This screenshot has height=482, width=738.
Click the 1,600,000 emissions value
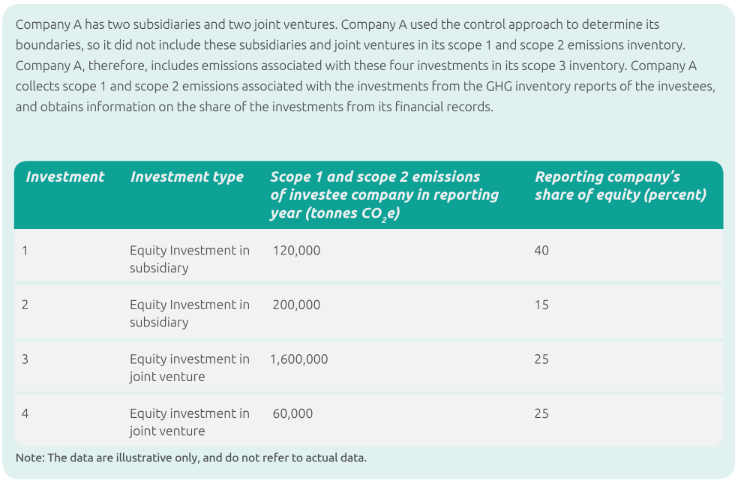[299, 359]
